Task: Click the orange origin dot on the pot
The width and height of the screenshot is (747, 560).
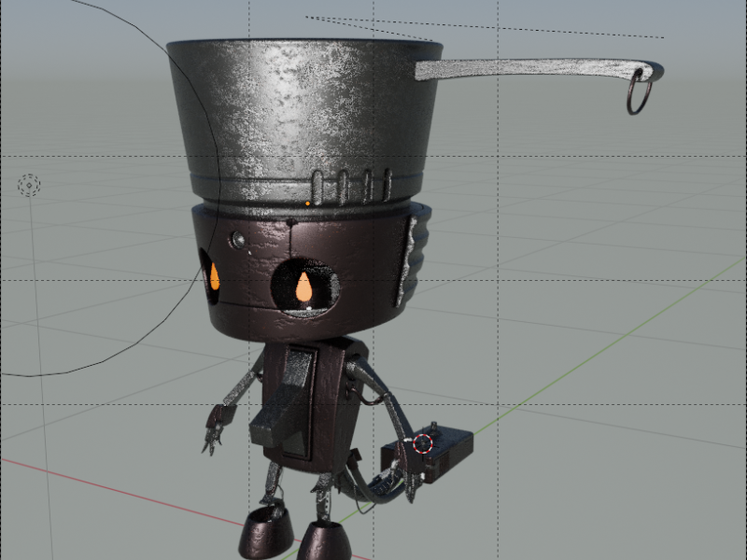Action: [x=308, y=202]
